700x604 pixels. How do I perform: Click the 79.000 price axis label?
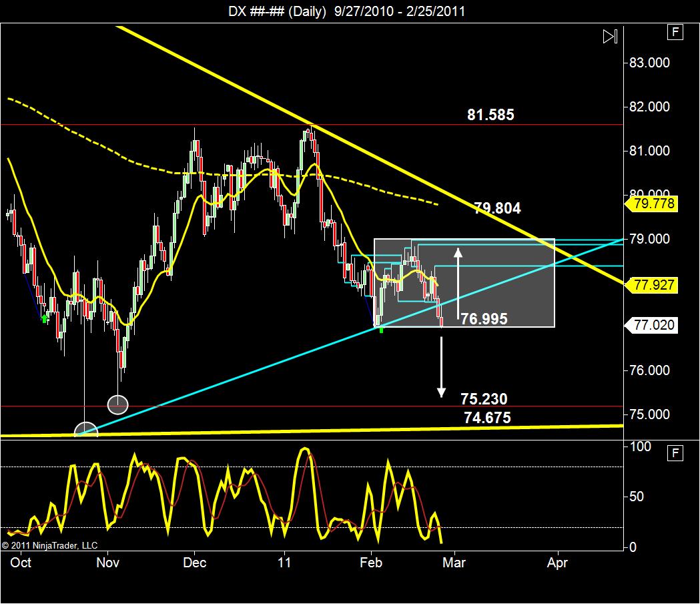tap(649, 239)
